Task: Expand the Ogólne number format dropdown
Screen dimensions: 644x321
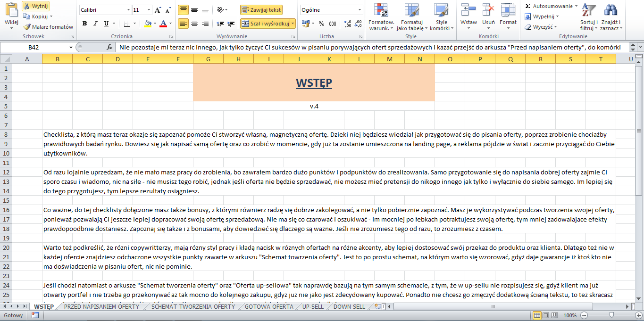Action: click(x=360, y=10)
